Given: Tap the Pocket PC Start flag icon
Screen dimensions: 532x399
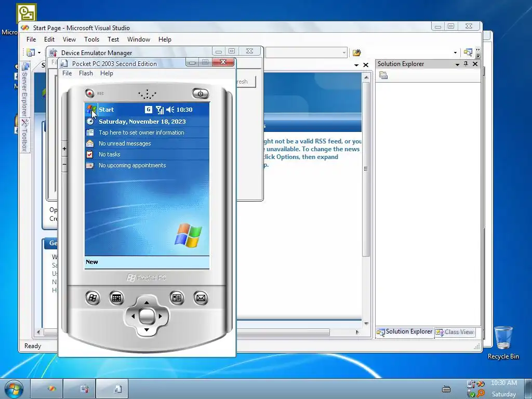Looking at the screenshot, I should tap(91, 109).
